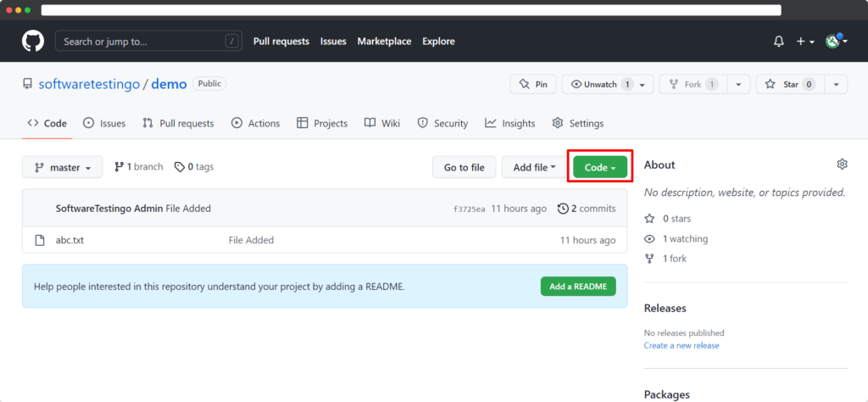Image resolution: width=868 pixels, height=402 pixels.
Task: Click Create a new release link
Action: (x=682, y=345)
